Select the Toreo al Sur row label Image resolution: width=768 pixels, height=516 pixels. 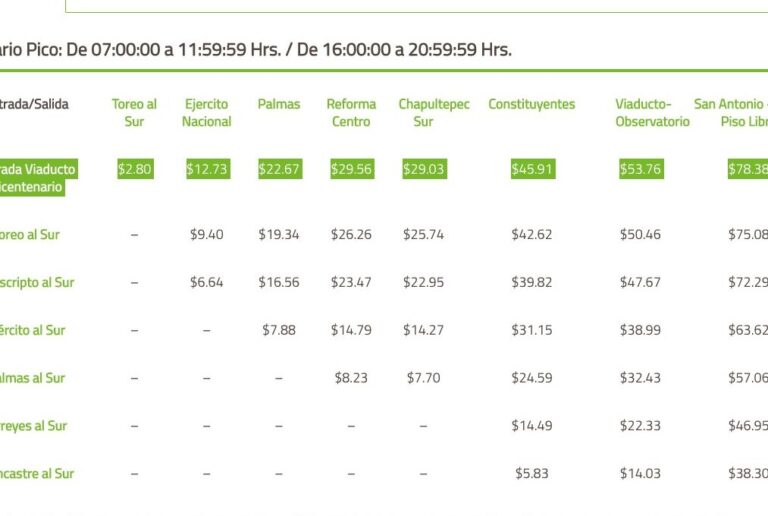pos(30,235)
